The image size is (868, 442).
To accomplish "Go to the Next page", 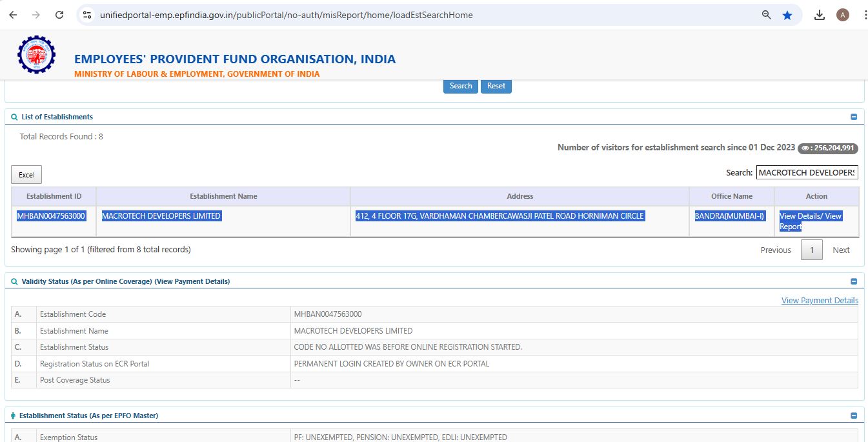I will (841, 250).
